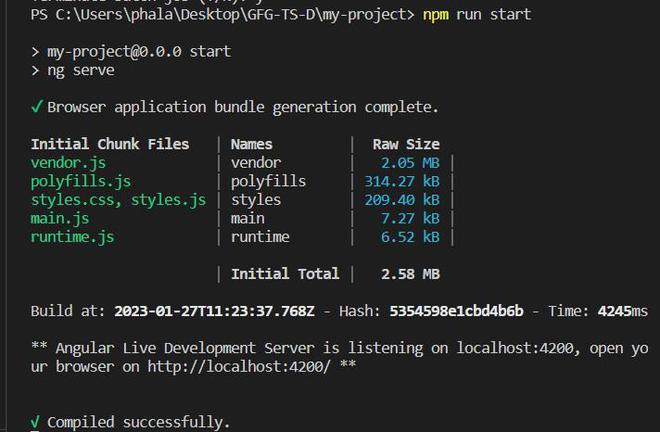Image resolution: width=660 pixels, height=432 pixels.
Task: Click the Names column header
Action: (x=251, y=144)
